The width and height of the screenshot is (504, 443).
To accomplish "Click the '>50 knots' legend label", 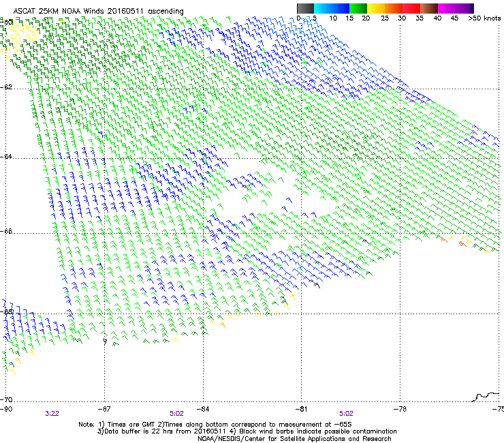I will (x=484, y=18).
